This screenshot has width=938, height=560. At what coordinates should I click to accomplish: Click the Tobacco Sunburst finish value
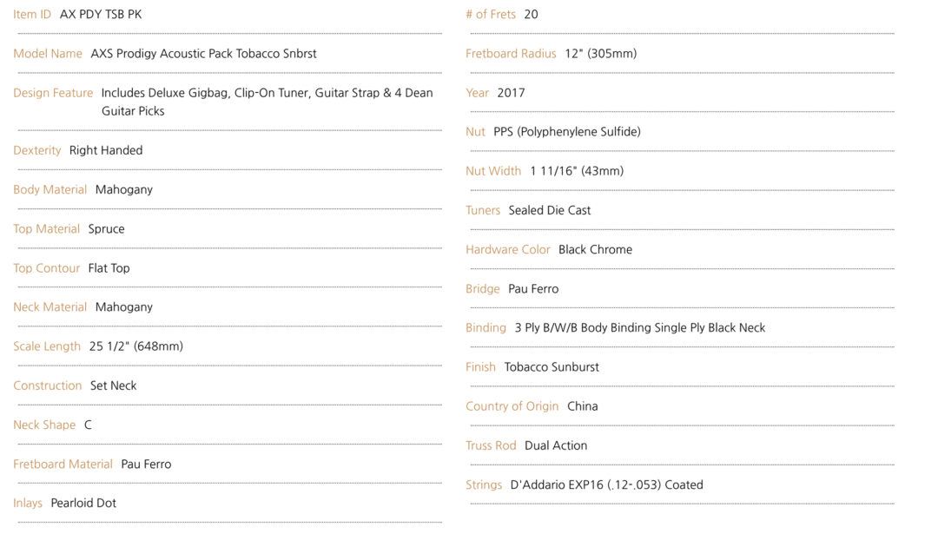coord(552,367)
